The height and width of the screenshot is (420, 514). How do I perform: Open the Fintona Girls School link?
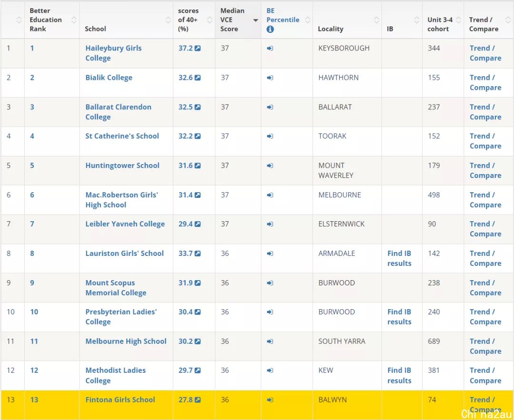[x=120, y=400]
